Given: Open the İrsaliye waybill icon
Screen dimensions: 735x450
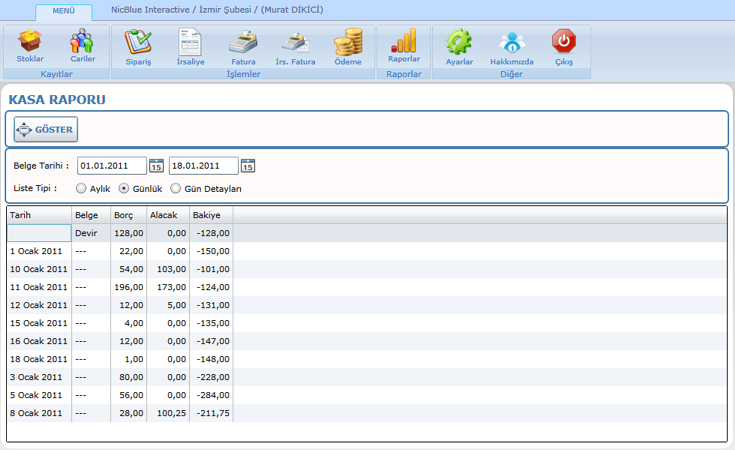Looking at the screenshot, I should (x=190, y=46).
